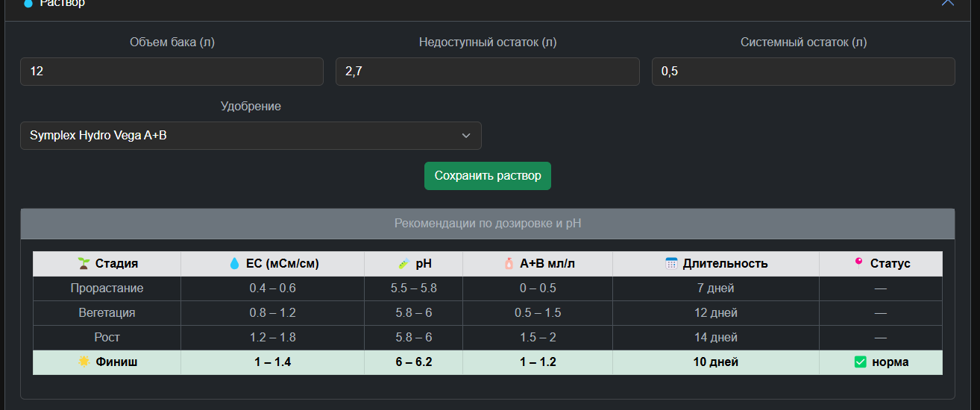Collapse the Раствор panel with top-right chevron
980x410 pixels.
click(x=947, y=3)
